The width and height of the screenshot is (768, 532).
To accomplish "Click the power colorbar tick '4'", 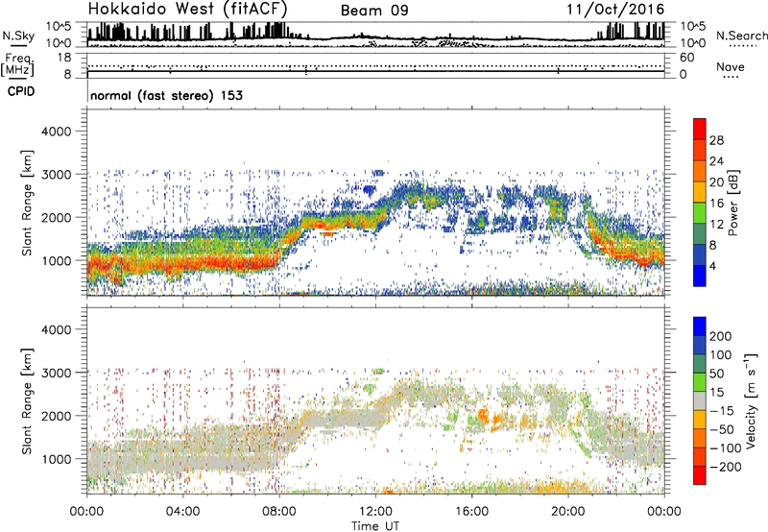I will [712, 266].
